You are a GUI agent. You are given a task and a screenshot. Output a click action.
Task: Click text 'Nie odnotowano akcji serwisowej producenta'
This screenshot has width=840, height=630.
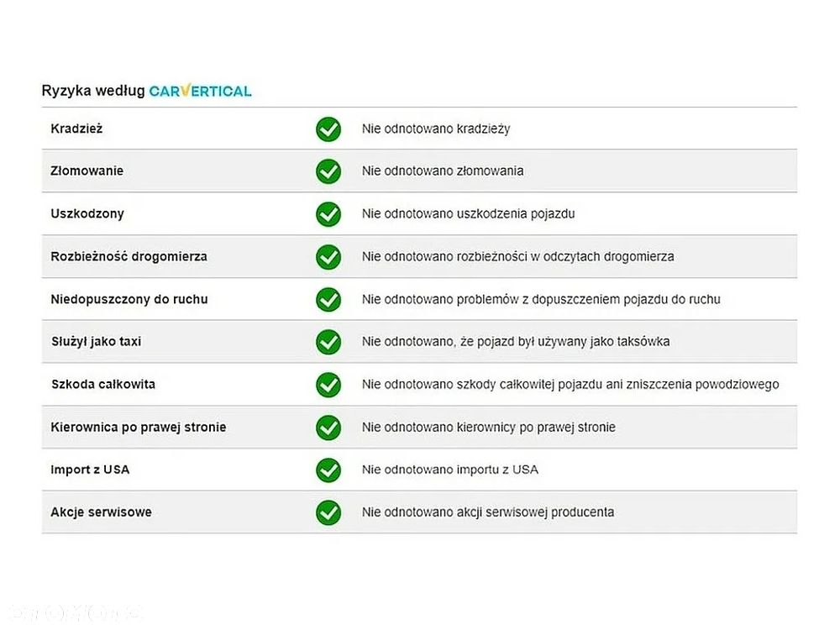pos(487,512)
